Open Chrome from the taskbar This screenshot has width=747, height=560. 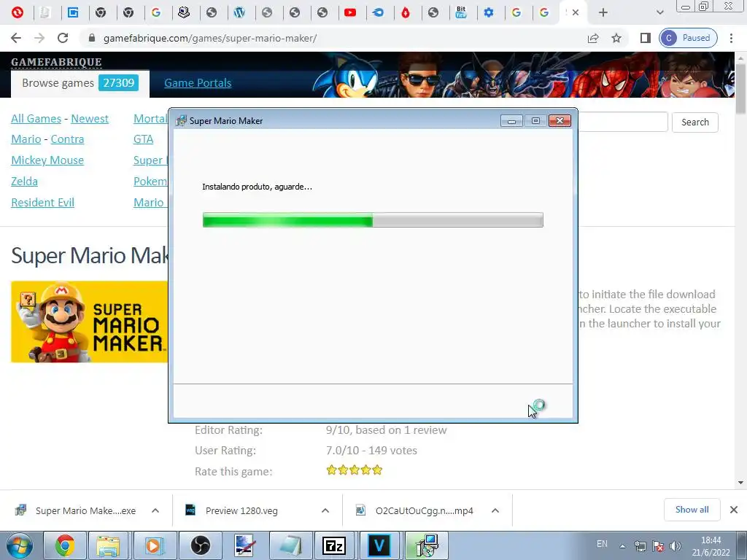coord(65,545)
